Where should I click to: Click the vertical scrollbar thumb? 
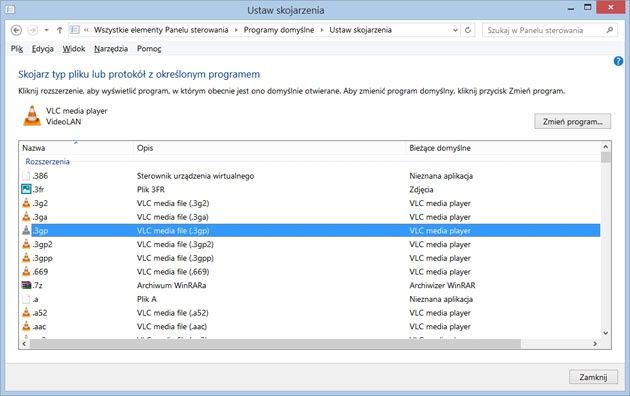pos(606,157)
